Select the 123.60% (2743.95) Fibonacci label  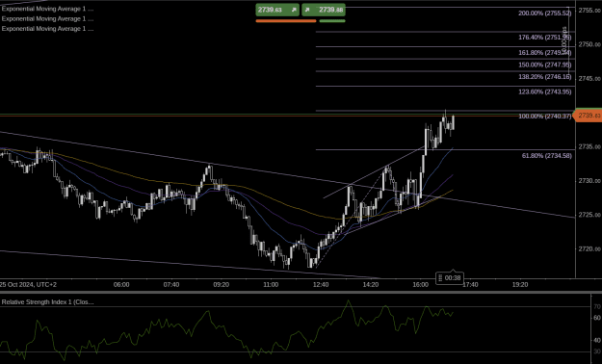544,91
